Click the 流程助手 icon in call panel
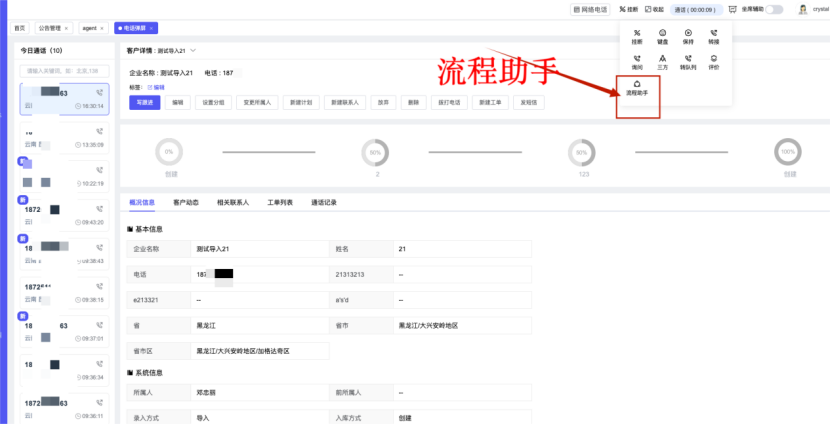The width and height of the screenshot is (830, 424). point(637,85)
